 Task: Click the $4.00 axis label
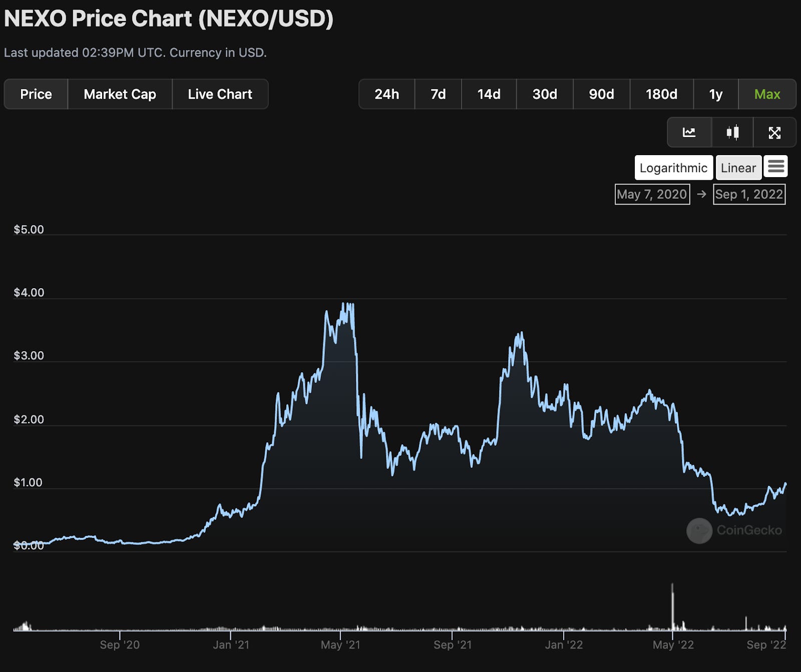29,293
